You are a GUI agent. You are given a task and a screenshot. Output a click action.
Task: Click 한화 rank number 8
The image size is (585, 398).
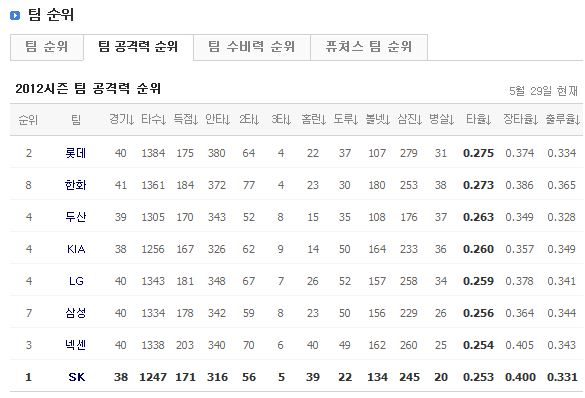pyautogui.click(x=29, y=185)
